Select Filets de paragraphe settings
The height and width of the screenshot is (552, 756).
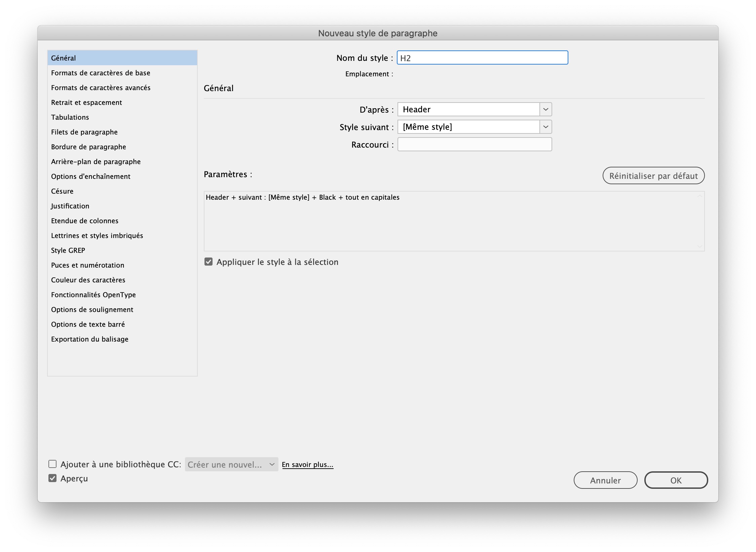[x=84, y=132]
